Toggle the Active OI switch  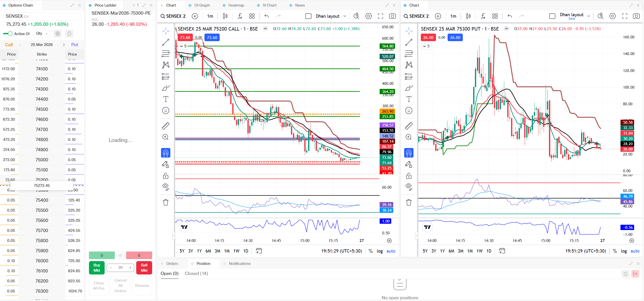click(x=8, y=34)
